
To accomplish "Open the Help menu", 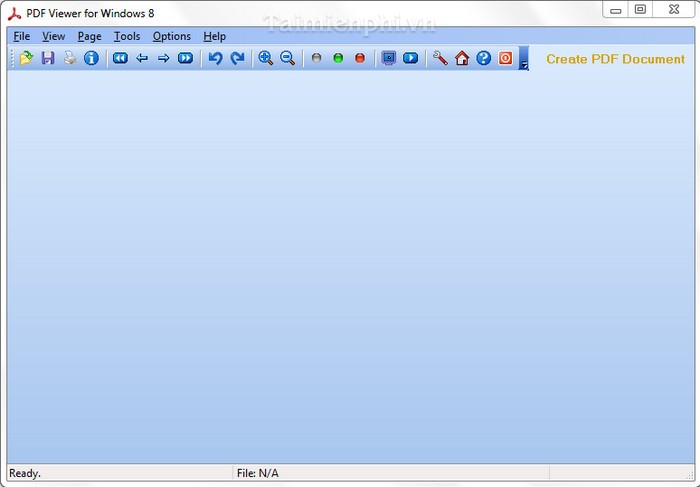I will tap(214, 36).
